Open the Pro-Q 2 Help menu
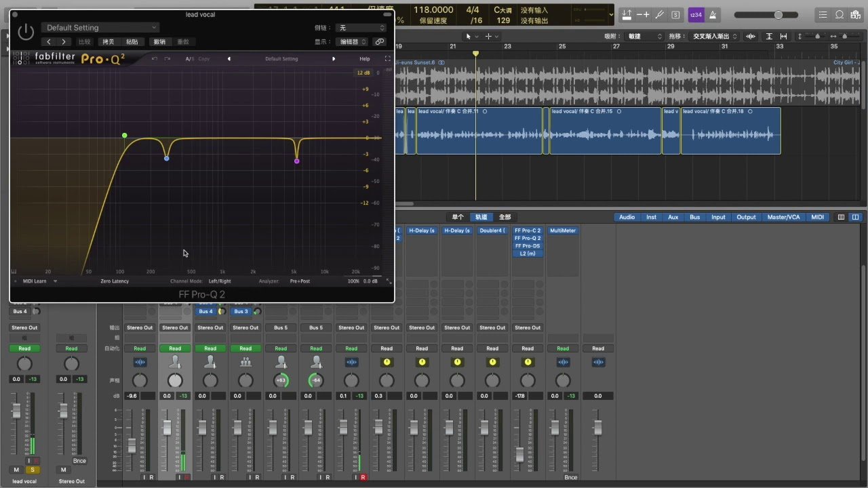This screenshot has width=868, height=488. pos(365,59)
